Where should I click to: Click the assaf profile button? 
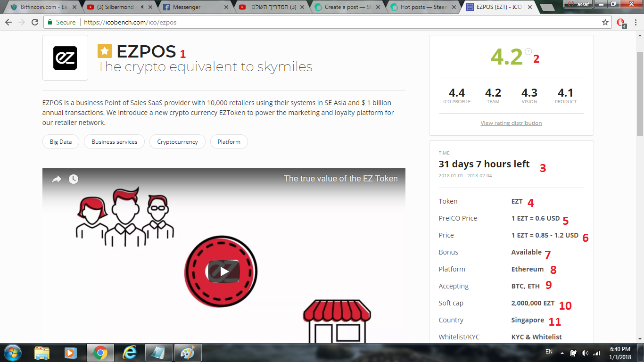click(577, 4)
